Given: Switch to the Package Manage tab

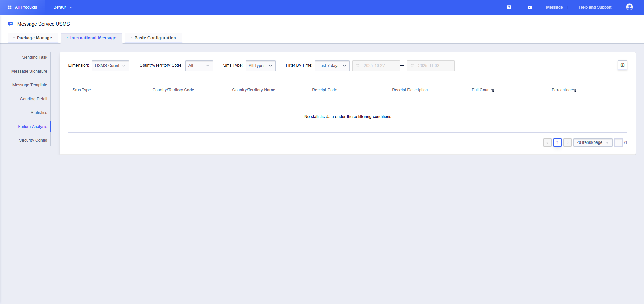Looking at the screenshot, I should coord(33,38).
